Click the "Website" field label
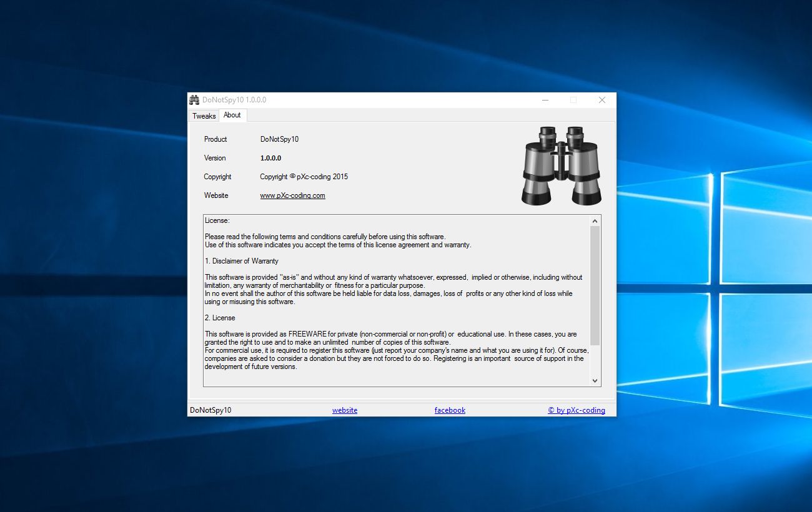Screen dimensions: 812x512 216,195
